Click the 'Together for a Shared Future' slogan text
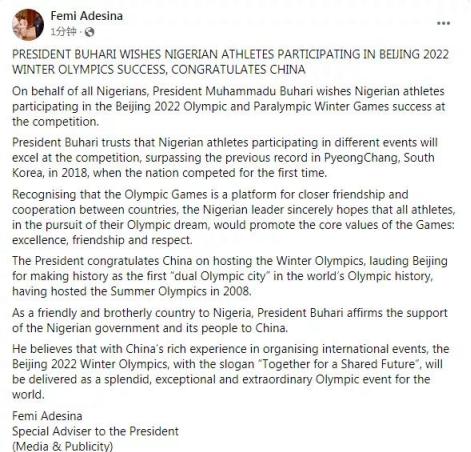 [339, 364]
